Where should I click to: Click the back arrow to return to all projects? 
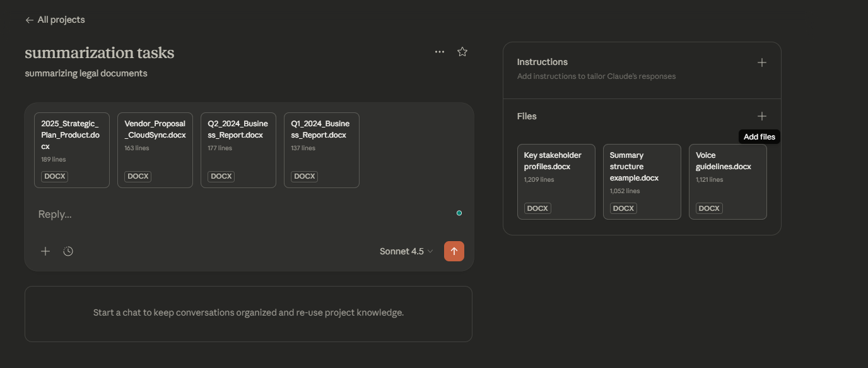pos(29,20)
